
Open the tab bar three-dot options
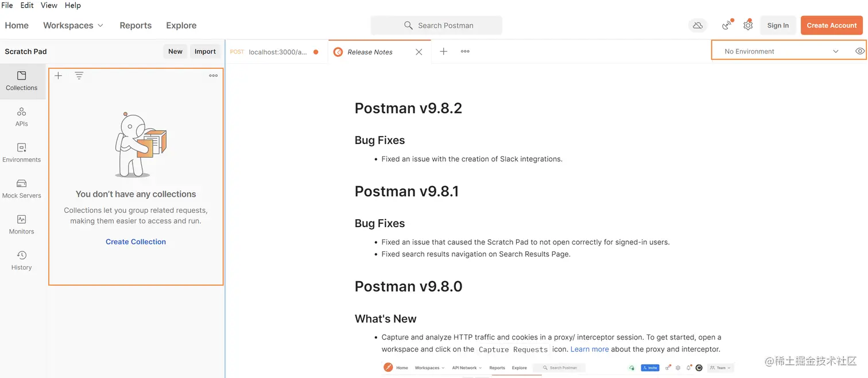click(465, 52)
